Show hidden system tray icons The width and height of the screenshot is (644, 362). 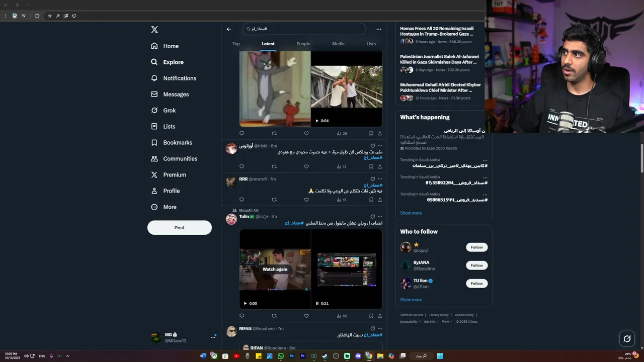pyautogui.click(x=67, y=356)
